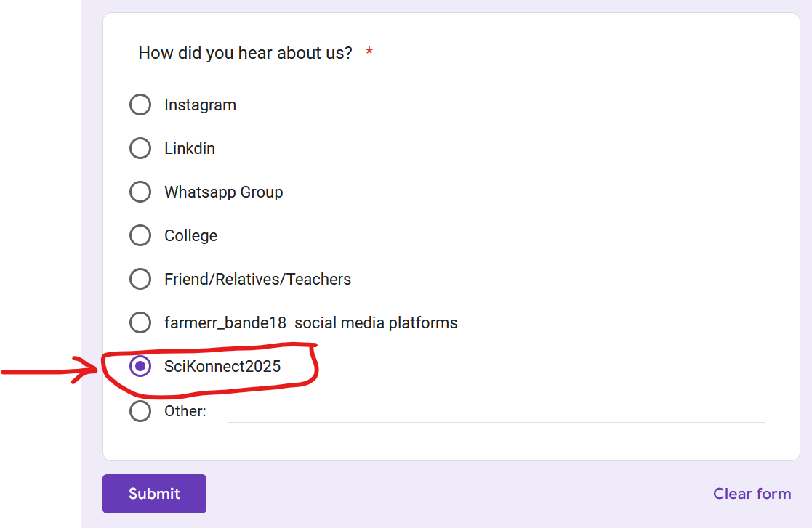This screenshot has height=528, width=812.
Task: Select the Other radio button
Action: coord(140,411)
